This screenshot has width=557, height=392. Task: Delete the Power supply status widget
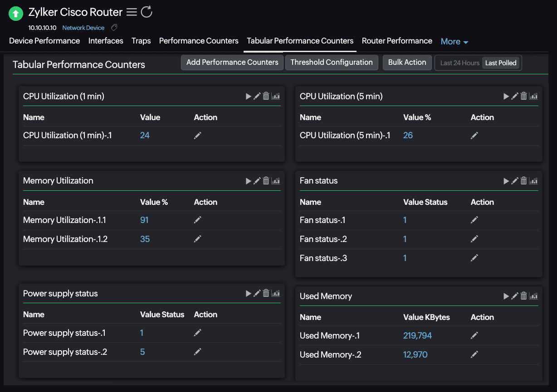point(266,293)
